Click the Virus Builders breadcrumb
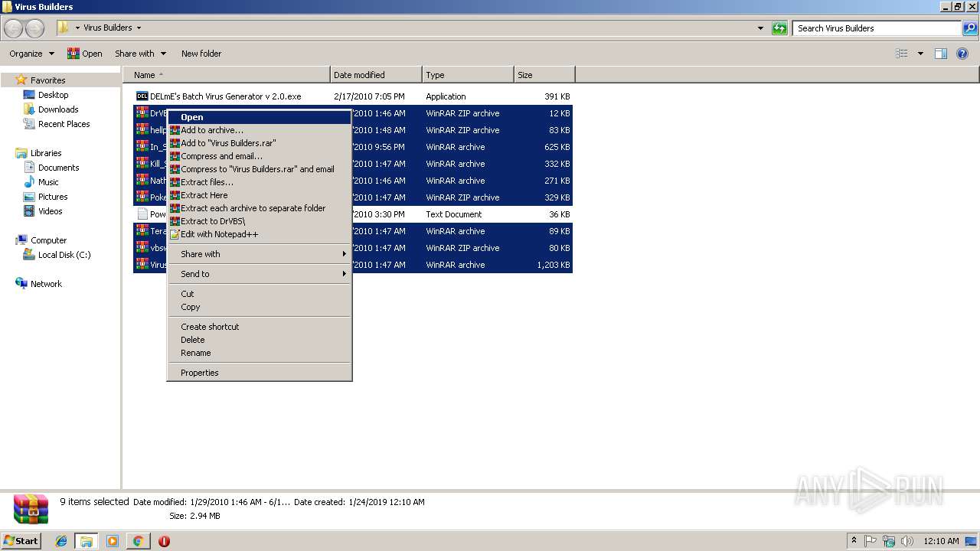 point(107,28)
